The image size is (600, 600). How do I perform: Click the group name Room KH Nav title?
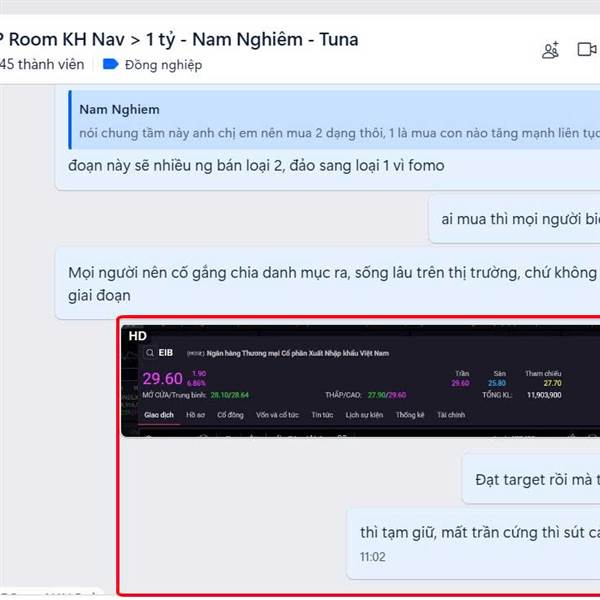(179, 39)
